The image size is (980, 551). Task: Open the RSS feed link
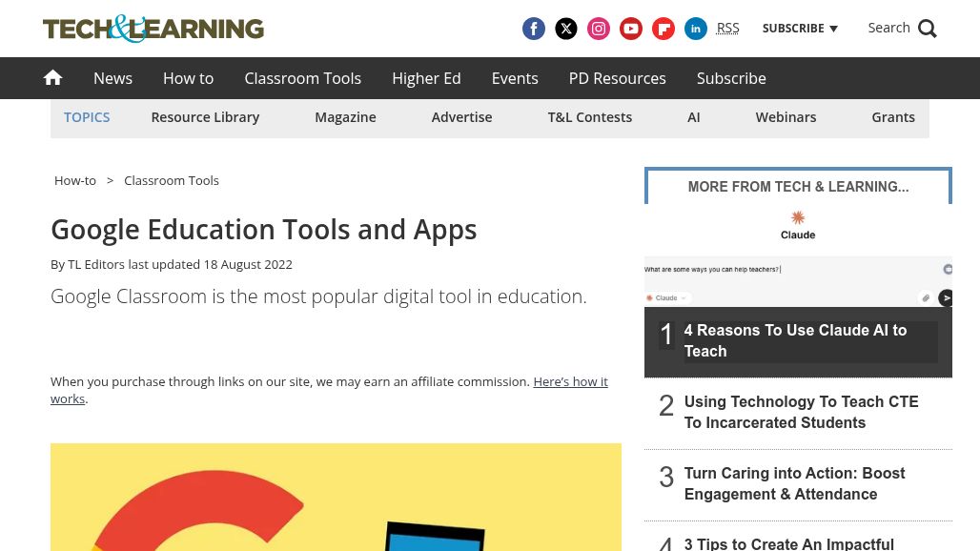[727, 28]
